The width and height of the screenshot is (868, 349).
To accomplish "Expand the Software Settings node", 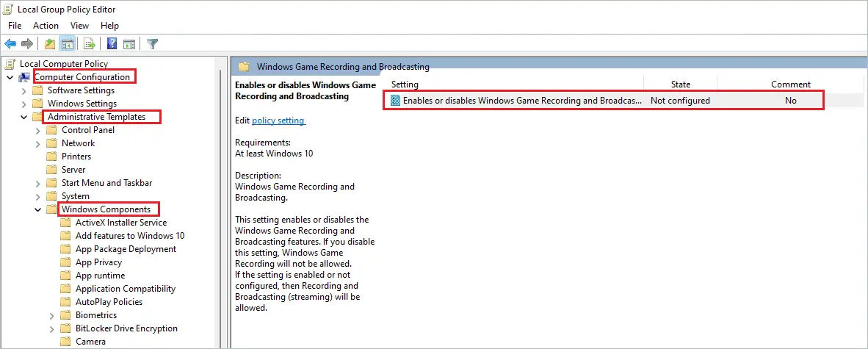I will click(23, 90).
